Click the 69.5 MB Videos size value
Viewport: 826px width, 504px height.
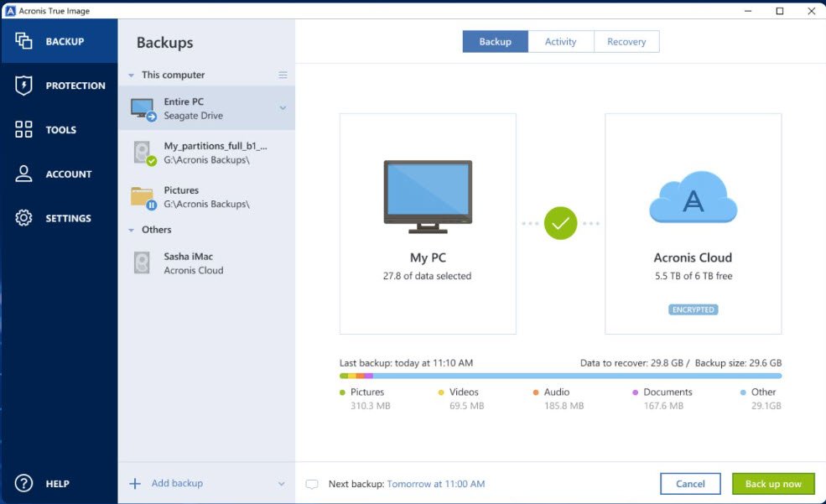466,406
